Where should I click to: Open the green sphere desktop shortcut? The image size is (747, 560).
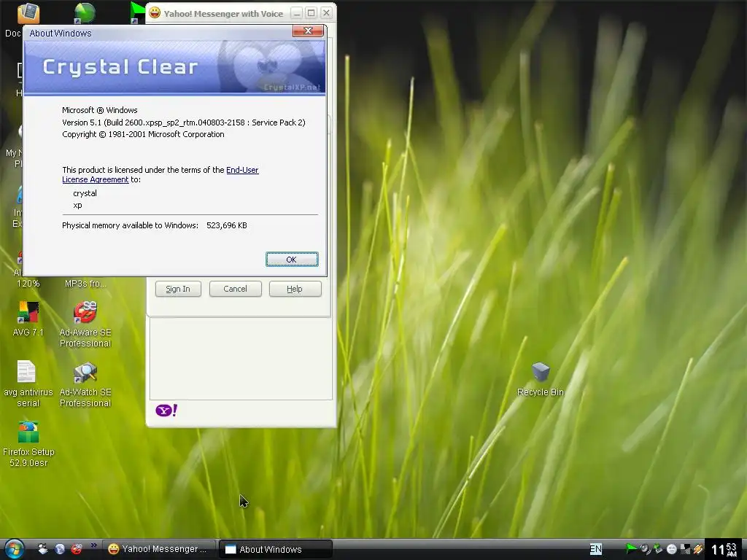[85, 13]
